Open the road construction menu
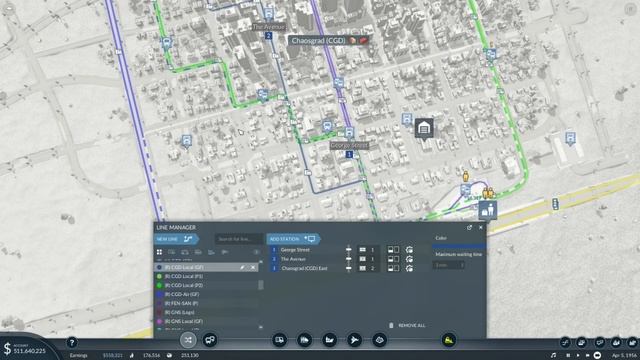This screenshot has height=360, width=640. click(x=280, y=340)
